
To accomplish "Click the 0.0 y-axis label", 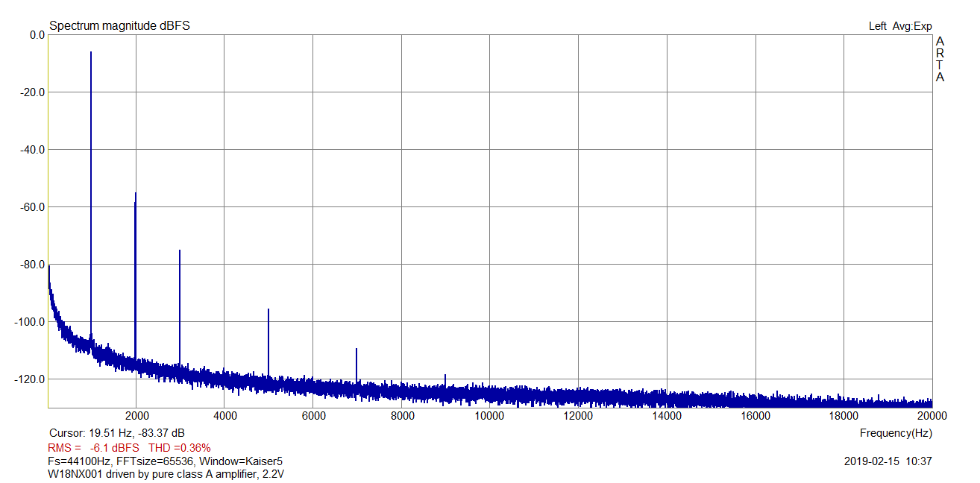I will [x=37, y=35].
